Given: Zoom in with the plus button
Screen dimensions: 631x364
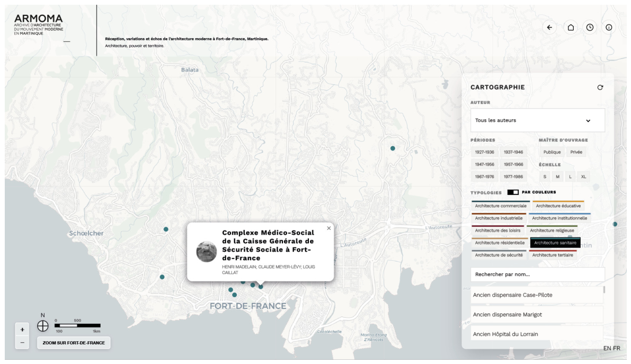Looking at the screenshot, I should click(22, 330).
